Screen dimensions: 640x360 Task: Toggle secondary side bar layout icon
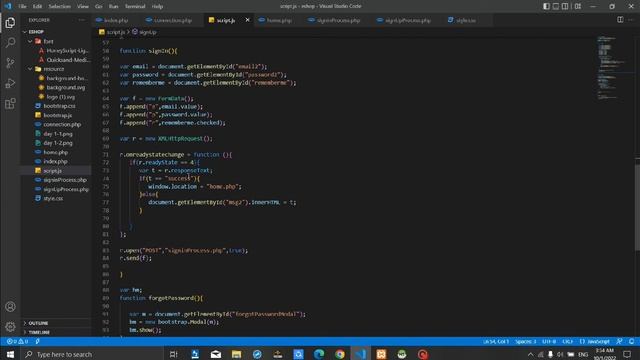tap(565, 6)
